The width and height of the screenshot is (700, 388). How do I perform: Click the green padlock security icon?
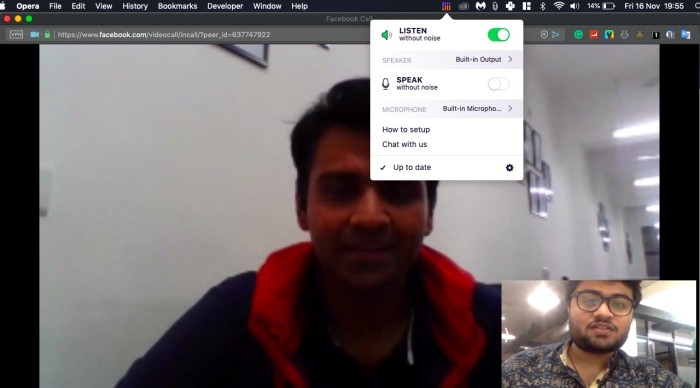[47, 34]
